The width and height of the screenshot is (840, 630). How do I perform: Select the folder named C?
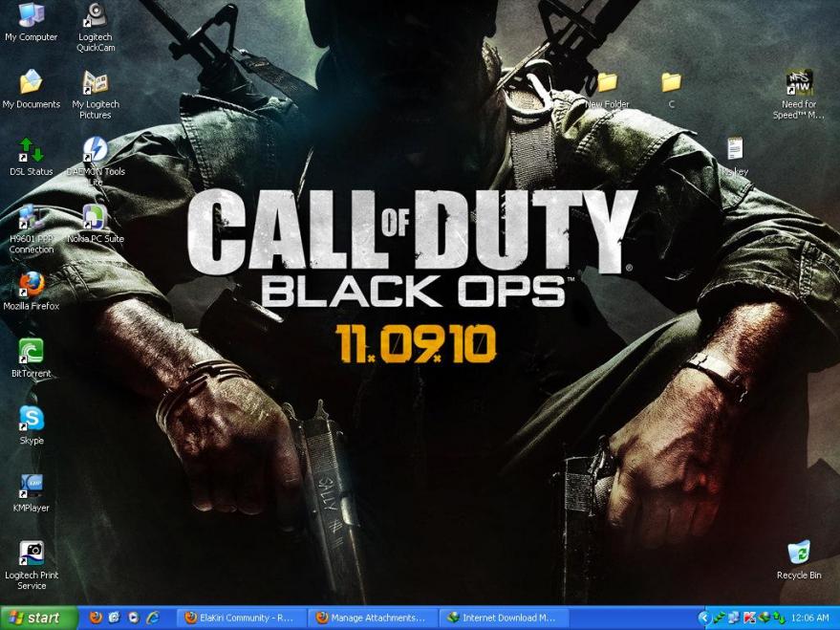pos(671,90)
